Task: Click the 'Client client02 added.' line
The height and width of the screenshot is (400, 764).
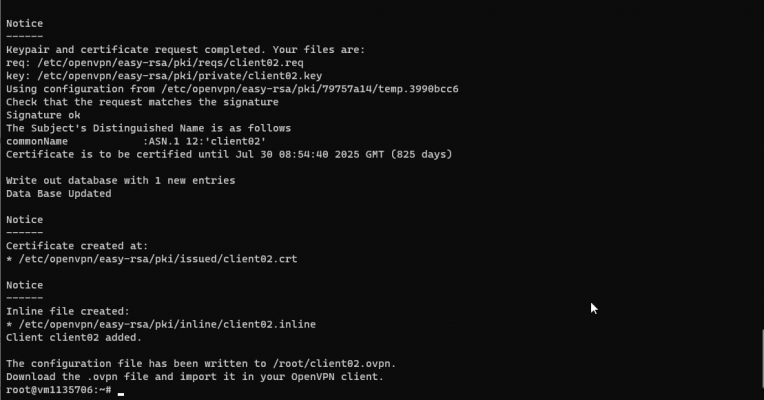Action: tap(72, 337)
